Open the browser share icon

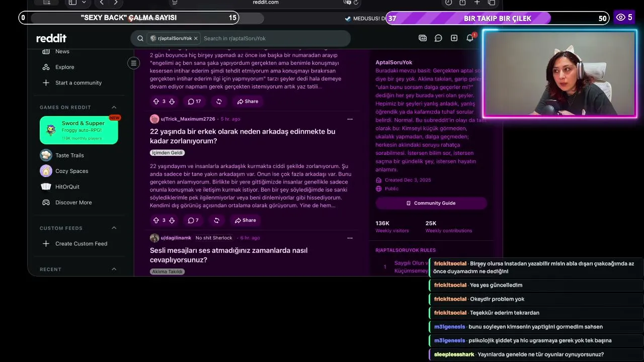462,3
